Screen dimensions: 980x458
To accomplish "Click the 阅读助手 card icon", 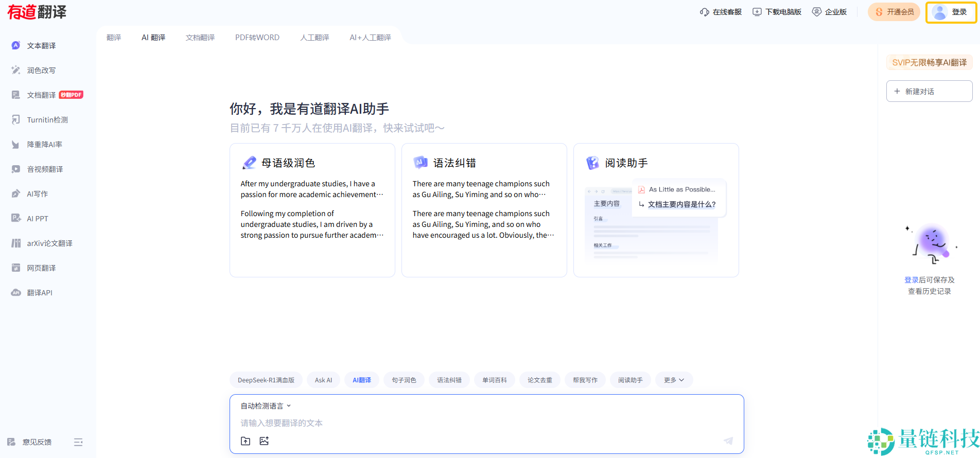I will point(592,163).
